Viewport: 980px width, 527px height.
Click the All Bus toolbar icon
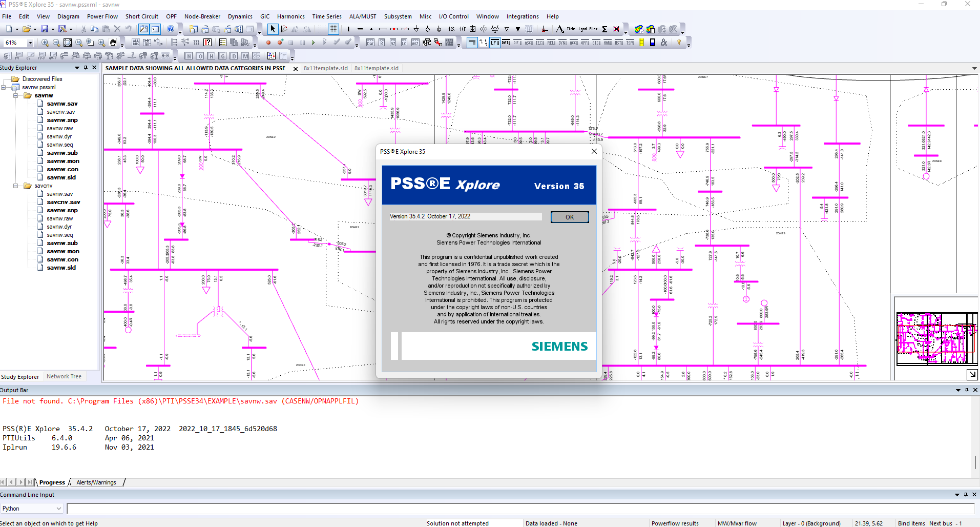pos(135,43)
